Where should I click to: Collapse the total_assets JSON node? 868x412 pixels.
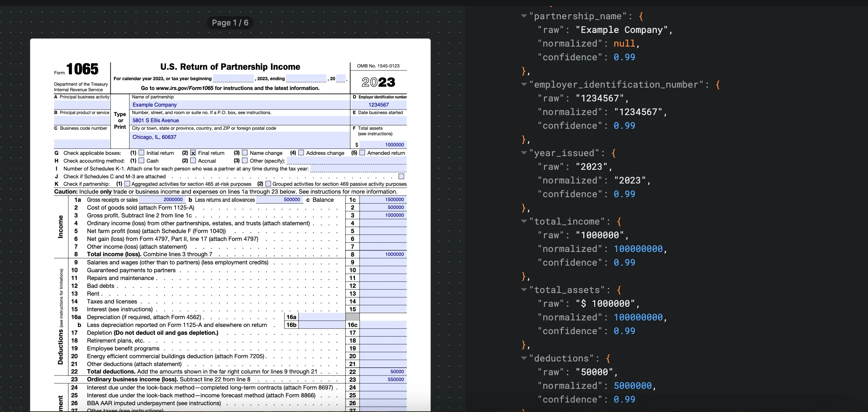(x=524, y=289)
